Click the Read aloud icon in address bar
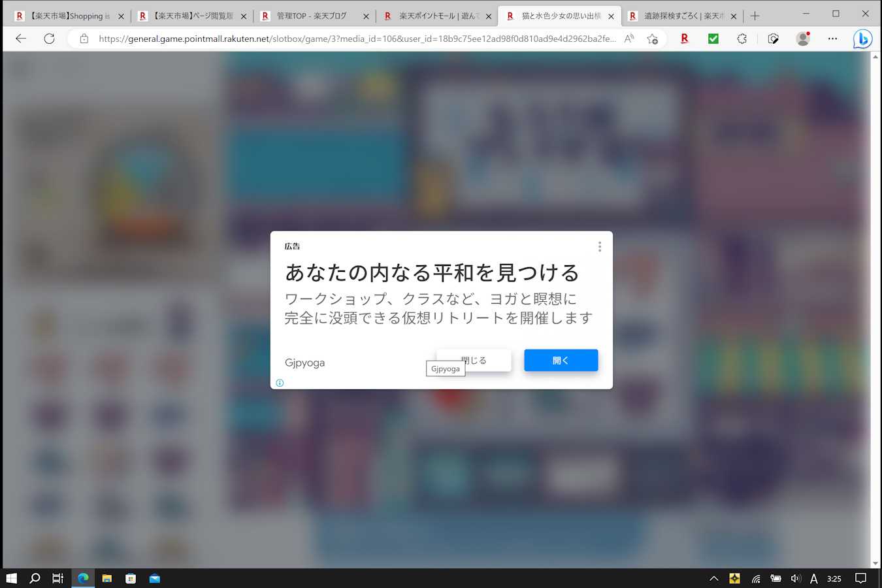 tap(629, 39)
